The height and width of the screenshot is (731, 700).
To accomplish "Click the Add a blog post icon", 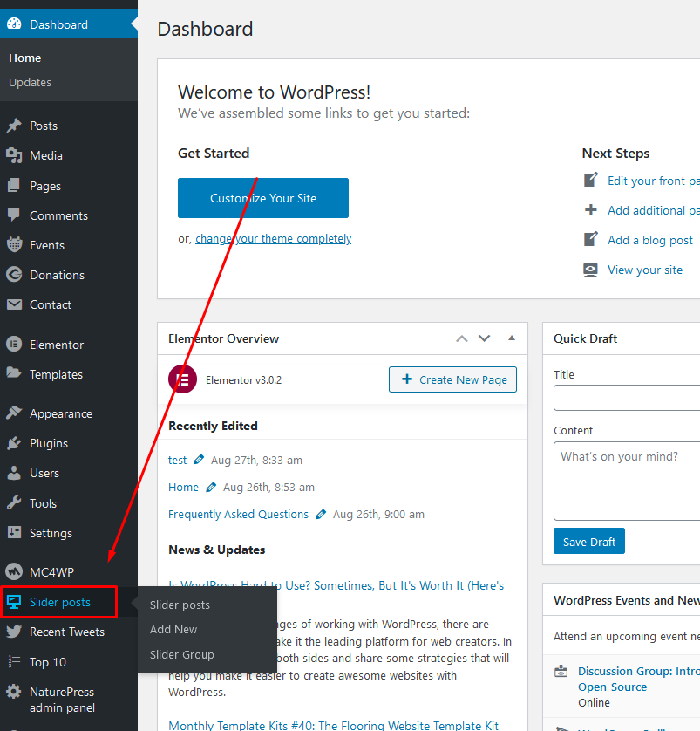I will (x=590, y=239).
